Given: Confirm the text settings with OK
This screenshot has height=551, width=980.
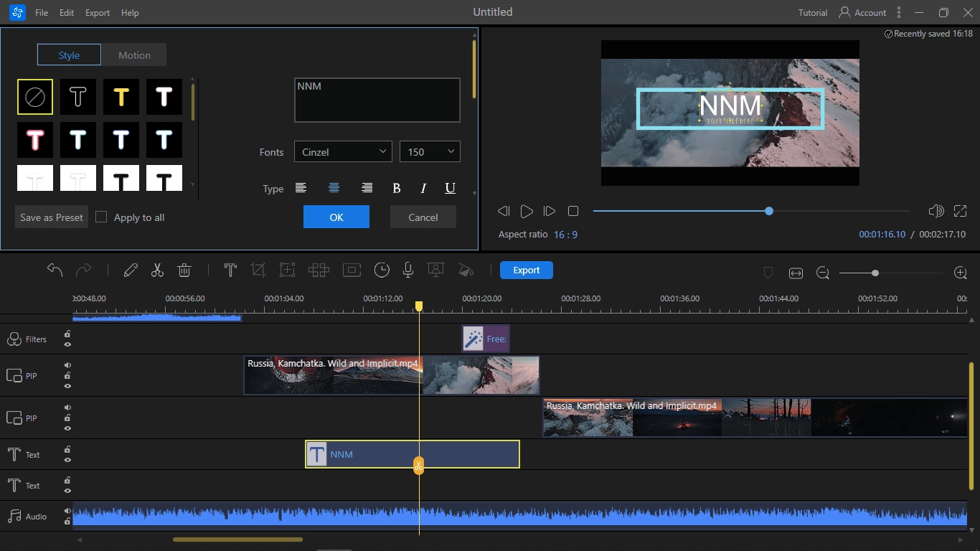Looking at the screenshot, I should pyautogui.click(x=336, y=217).
